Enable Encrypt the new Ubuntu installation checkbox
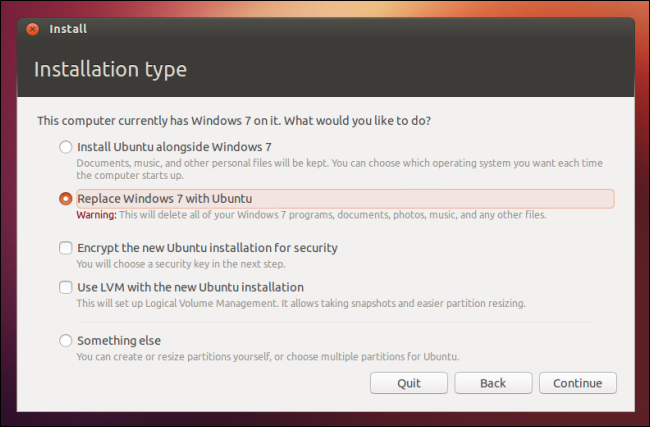 point(65,248)
